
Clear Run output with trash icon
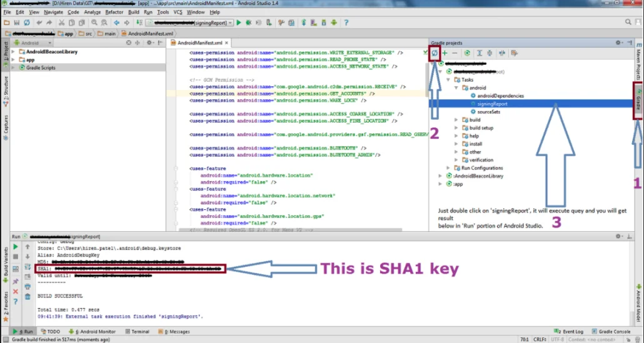click(28, 296)
